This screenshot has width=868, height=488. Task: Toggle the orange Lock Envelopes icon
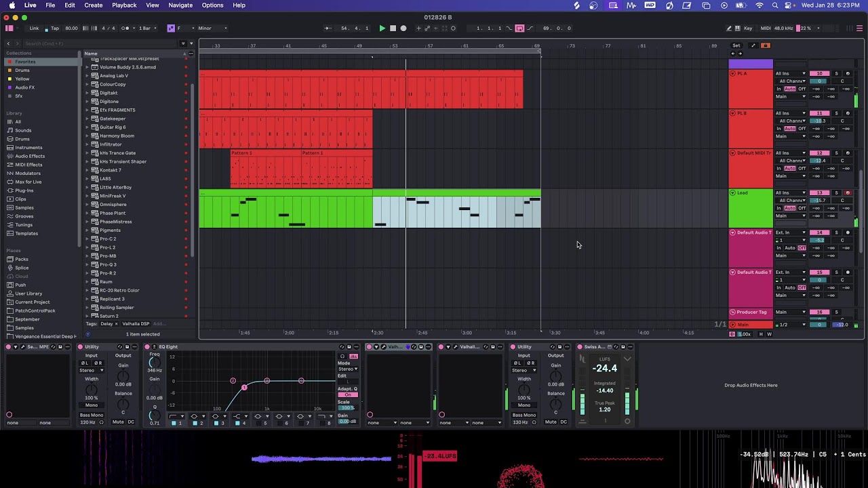tap(766, 45)
